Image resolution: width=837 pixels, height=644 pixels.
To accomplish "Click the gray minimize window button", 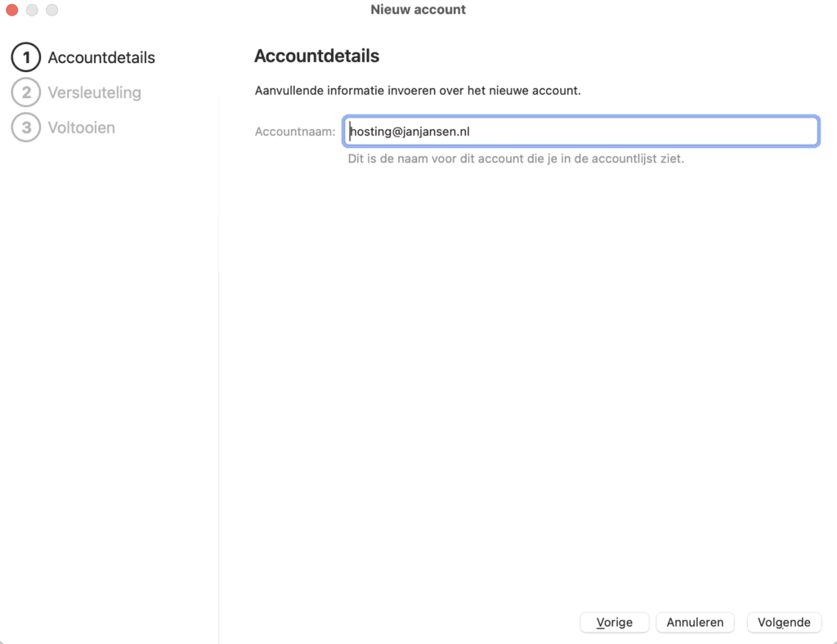I will point(32,10).
